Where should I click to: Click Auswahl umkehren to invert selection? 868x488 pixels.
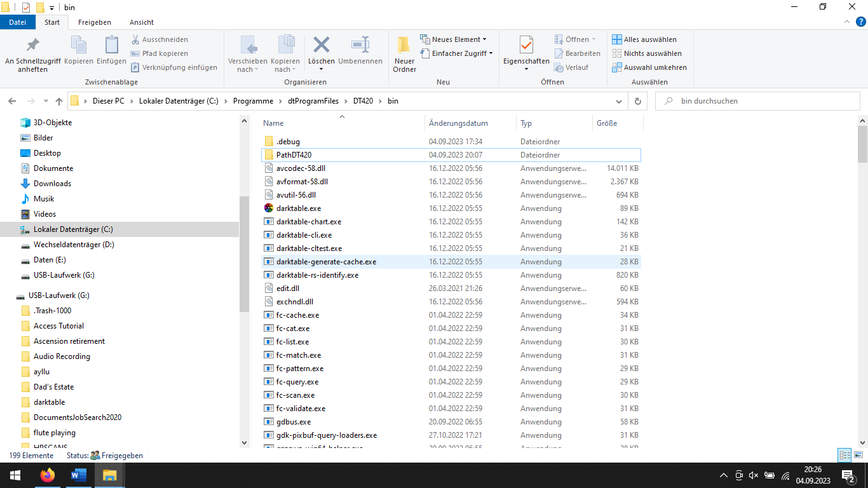(x=649, y=67)
